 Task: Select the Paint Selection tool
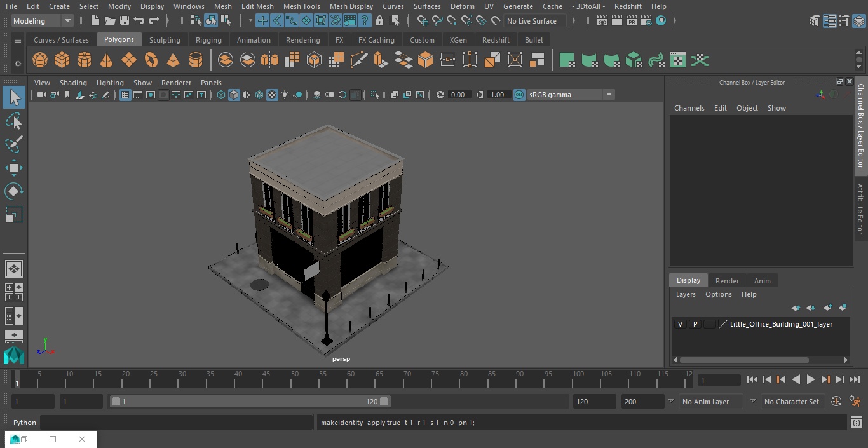pos(14,144)
